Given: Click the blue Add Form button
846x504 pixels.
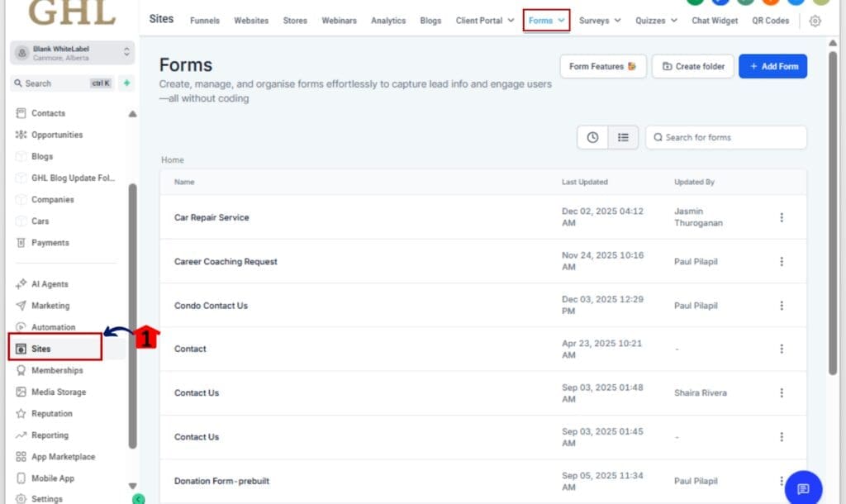Looking at the screenshot, I should 772,66.
